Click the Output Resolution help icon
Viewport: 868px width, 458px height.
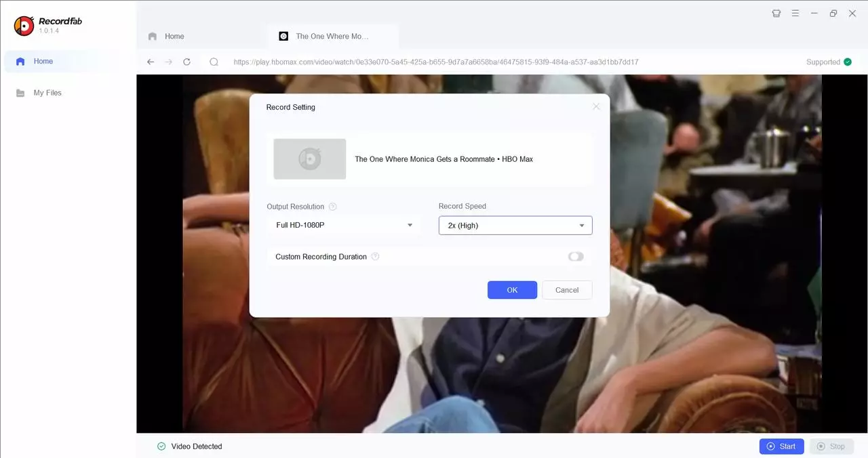332,207
